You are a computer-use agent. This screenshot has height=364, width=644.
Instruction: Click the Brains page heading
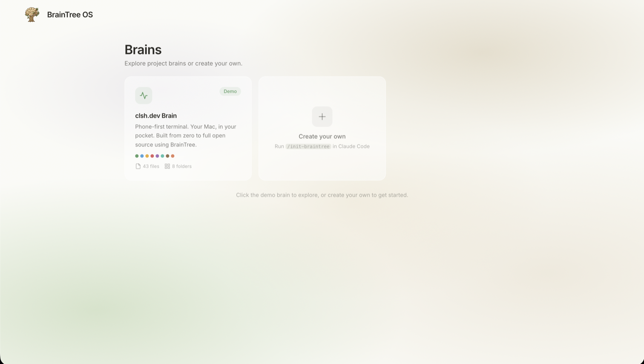(143, 49)
